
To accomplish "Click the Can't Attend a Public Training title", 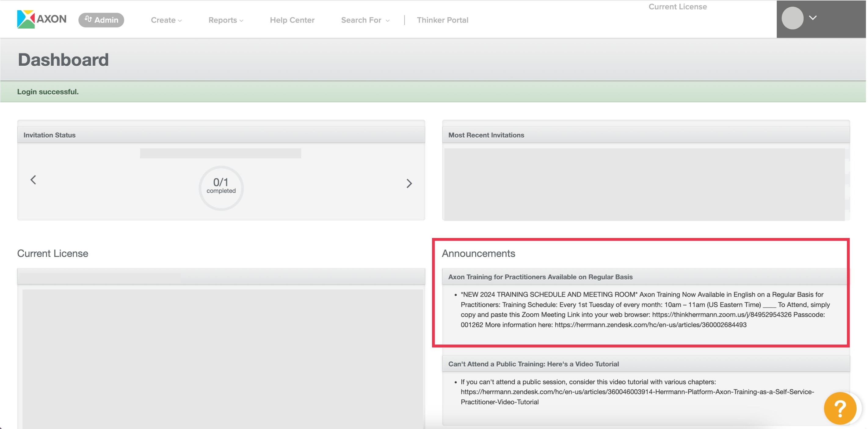I will click(533, 364).
